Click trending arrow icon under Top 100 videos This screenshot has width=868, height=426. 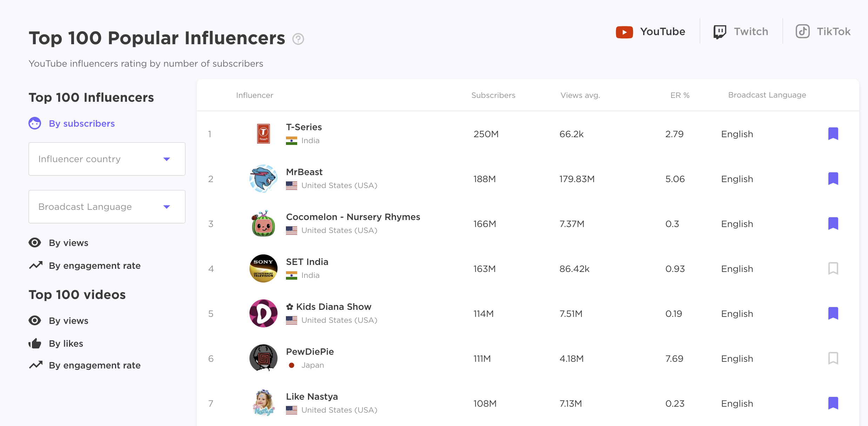click(35, 365)
